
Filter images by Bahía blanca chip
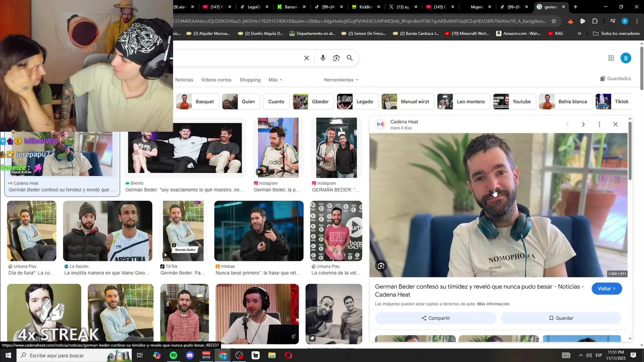click(x=565, y=102)
